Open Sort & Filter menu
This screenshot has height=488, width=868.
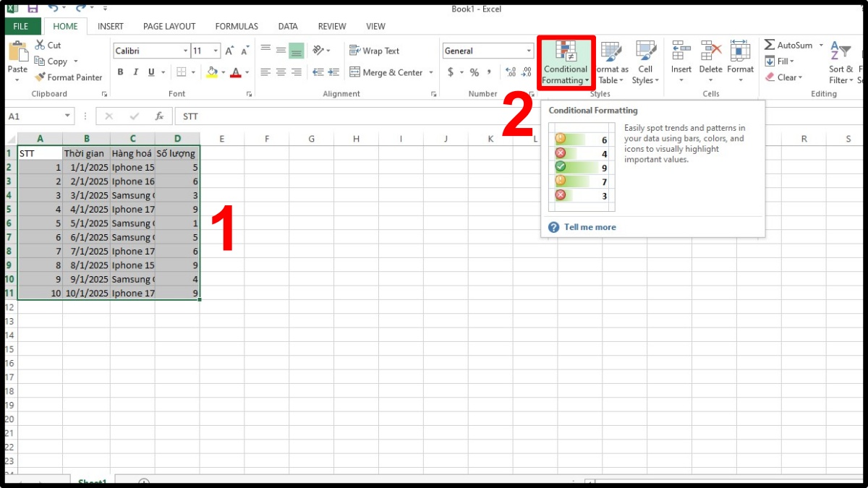point(841,62)
